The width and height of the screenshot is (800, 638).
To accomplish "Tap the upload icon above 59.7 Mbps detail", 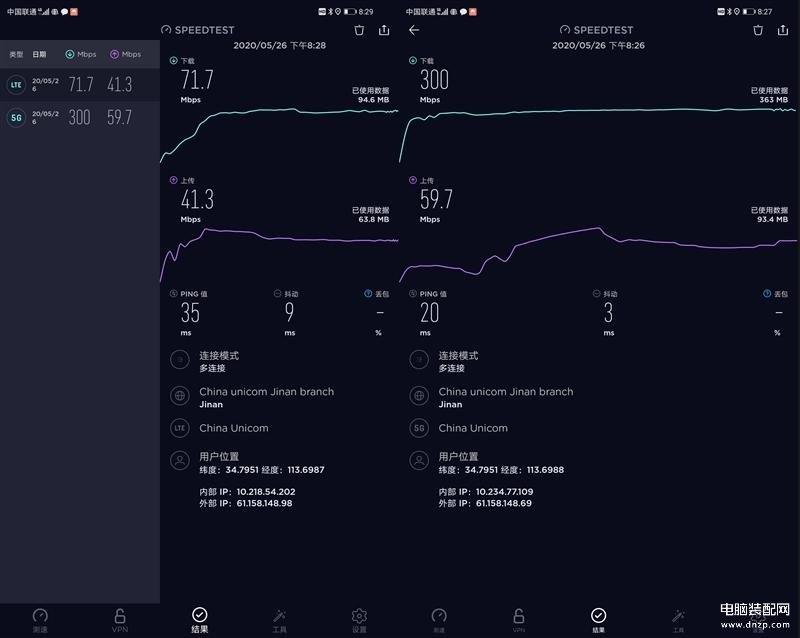I will click(x=413, y=180).
